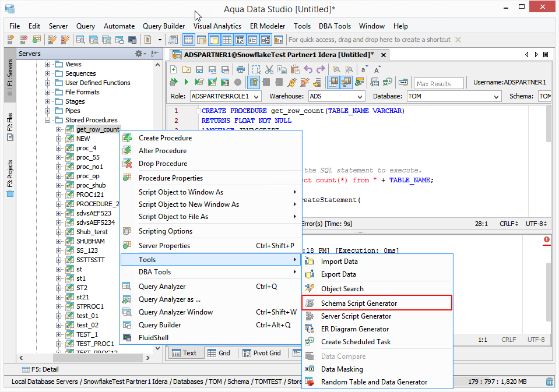Select the SHUBHAM stored procedure

click(90, 241)
